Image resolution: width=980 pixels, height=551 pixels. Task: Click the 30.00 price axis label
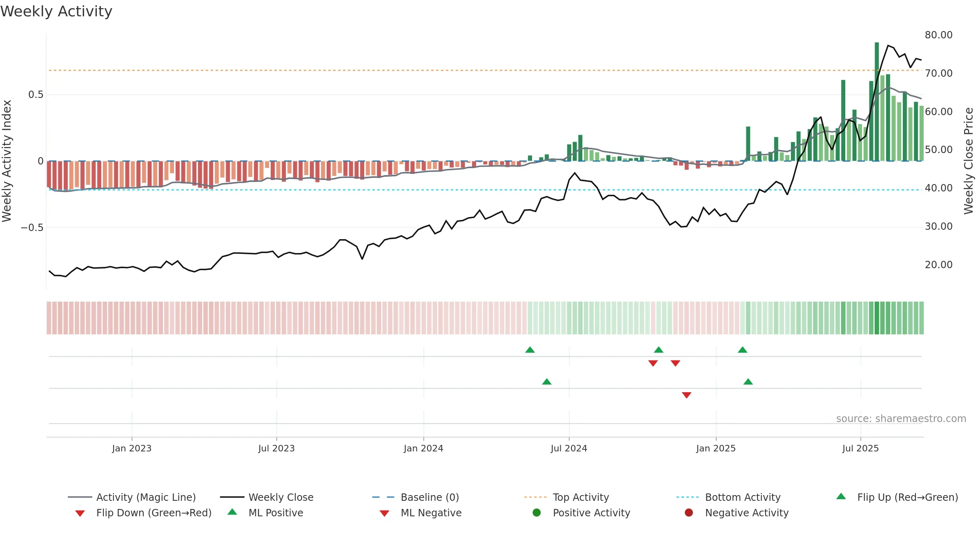939,227
